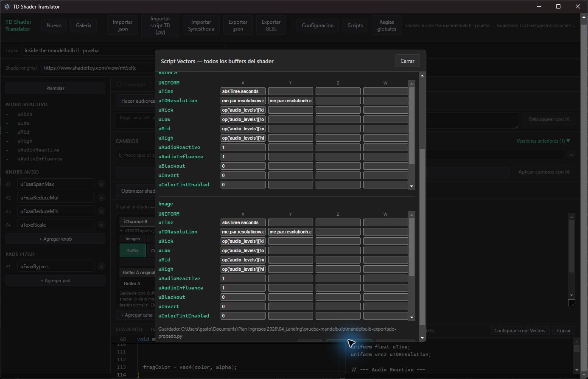This screenshot has width=588, height=379.
Task: Select uAudioInfluence in the sidebar list
Action: click(x=39, y=159)
